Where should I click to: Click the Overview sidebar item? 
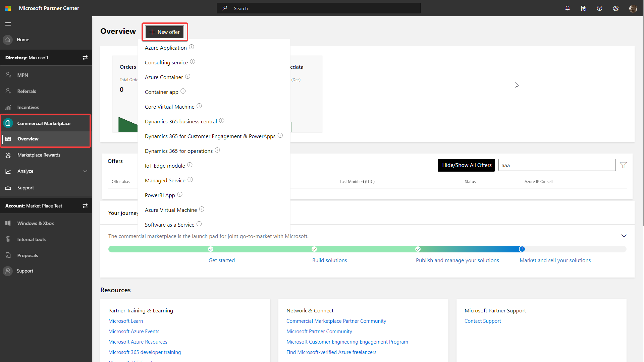tap(28, 139)
